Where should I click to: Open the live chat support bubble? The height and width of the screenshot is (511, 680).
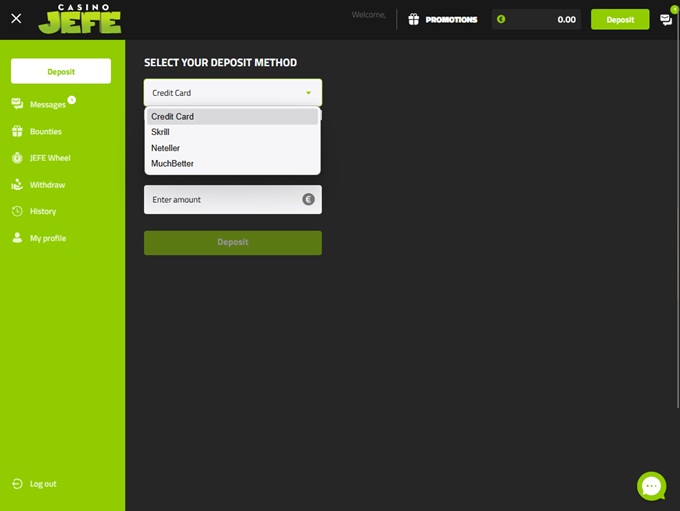651,486
